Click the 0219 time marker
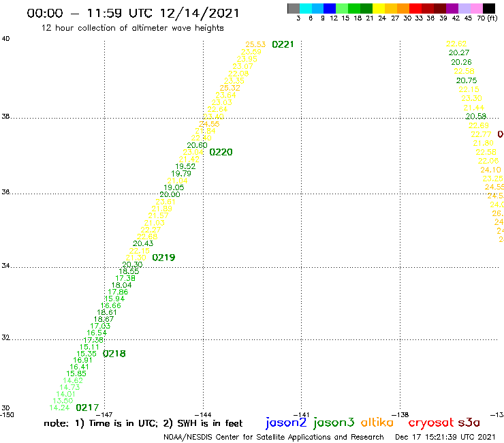The width and height of the screenshot is (504, 443). coord(163,258)
